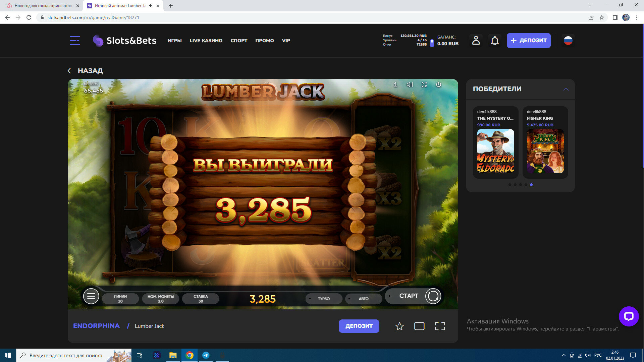
Task: Mute the game sound speaker icon
Action: coord(410,84)
